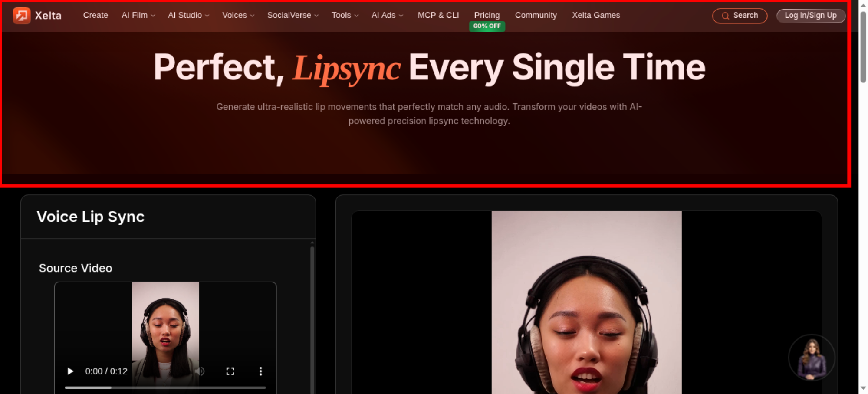
Task: Expand the SocialVerse menu
Action: coord(293,15)
